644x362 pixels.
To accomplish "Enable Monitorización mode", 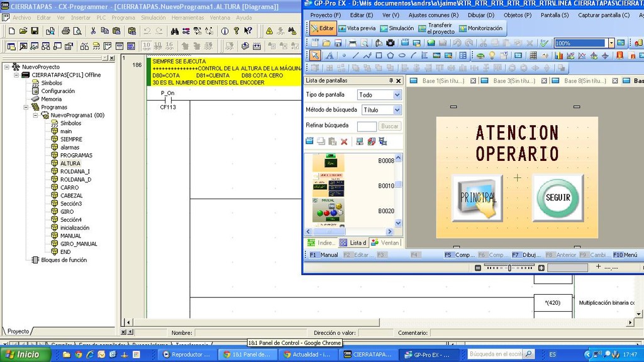I will click(480, 28).
